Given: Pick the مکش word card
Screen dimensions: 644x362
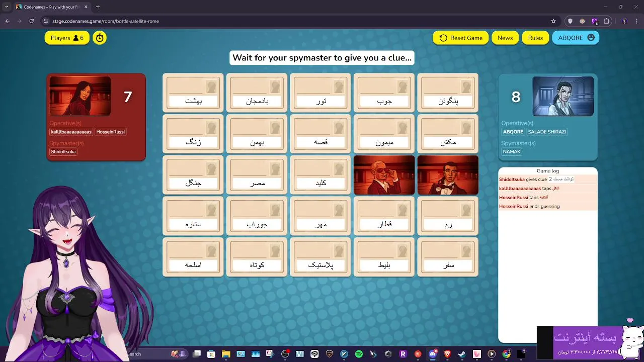Looking at the screenshot, I should pyautogui.click(x=448, y=134).
